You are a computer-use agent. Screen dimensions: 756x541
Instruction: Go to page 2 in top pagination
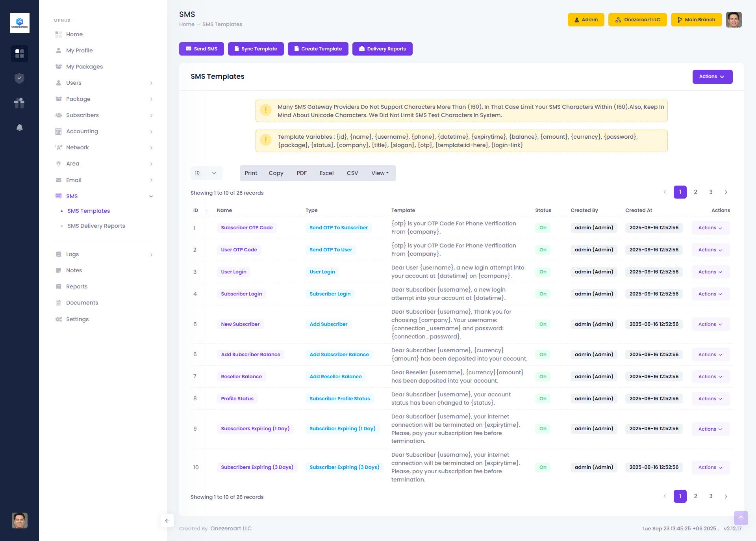[695, 192]
